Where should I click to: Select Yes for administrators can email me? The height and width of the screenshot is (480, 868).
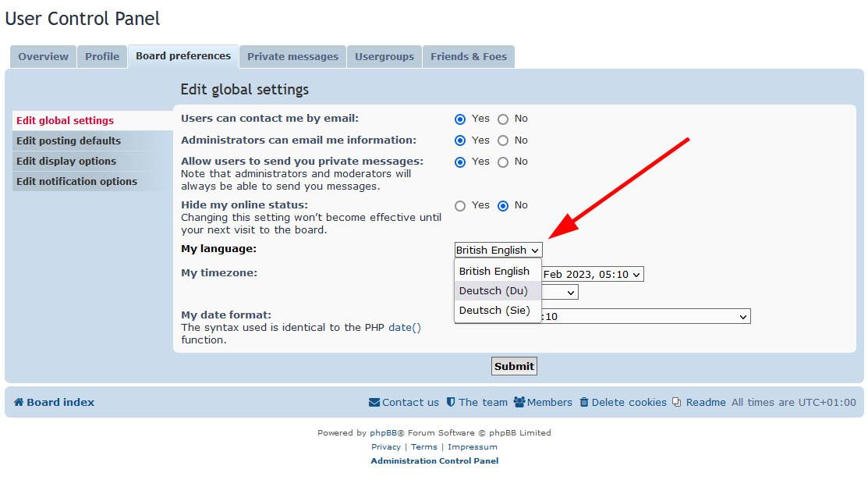point(460,140)
